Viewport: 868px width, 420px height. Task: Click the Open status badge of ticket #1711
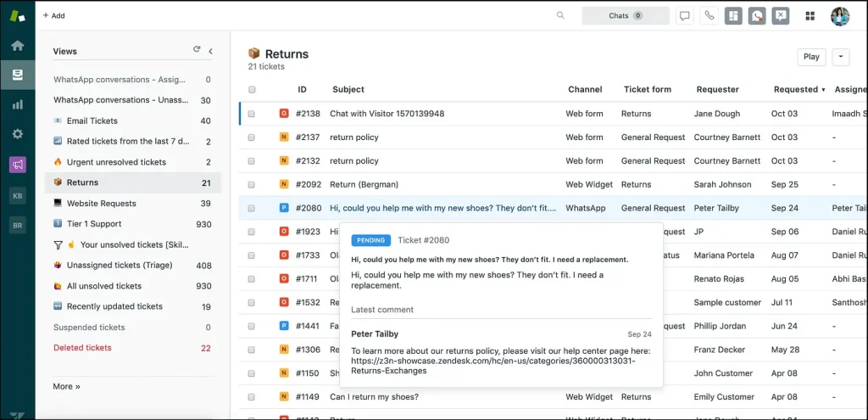[x=284, y=278]
